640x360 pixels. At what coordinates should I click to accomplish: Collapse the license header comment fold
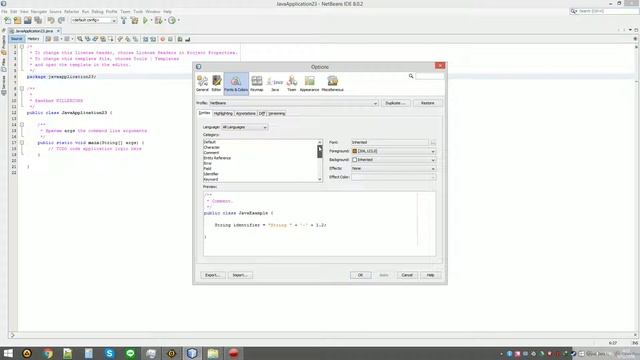(22, 47)
